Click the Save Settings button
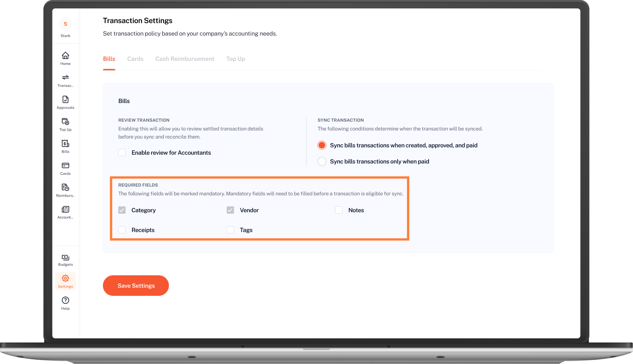The height and width of the screenshot is (364, 633). (136, 286)
